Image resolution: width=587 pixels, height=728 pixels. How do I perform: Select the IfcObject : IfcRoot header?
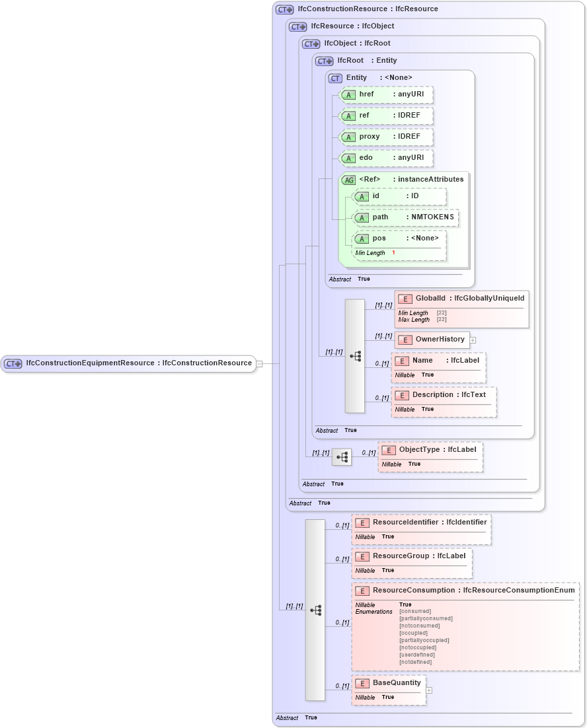(x=357, y=43)
